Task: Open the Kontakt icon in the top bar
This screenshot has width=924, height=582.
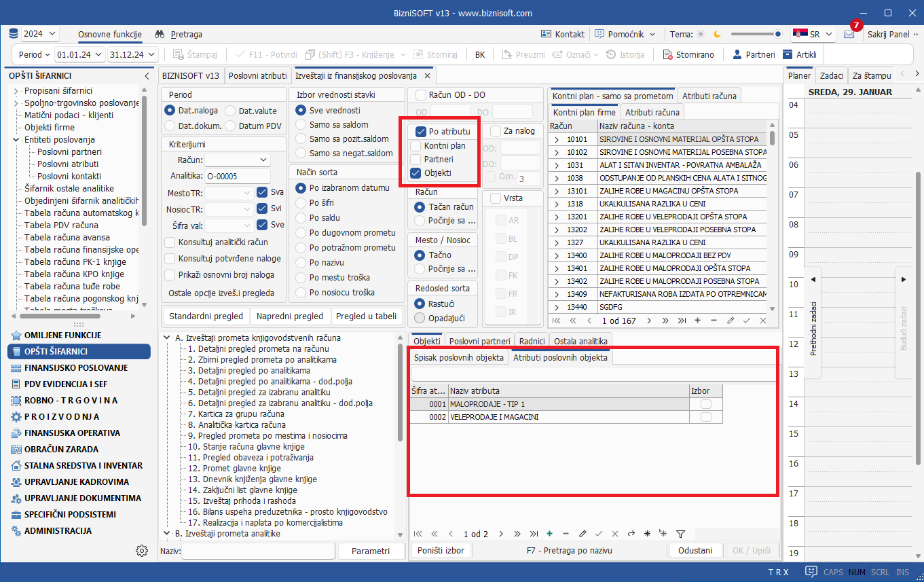Action: pyautogui.click(x=546, y=34)
